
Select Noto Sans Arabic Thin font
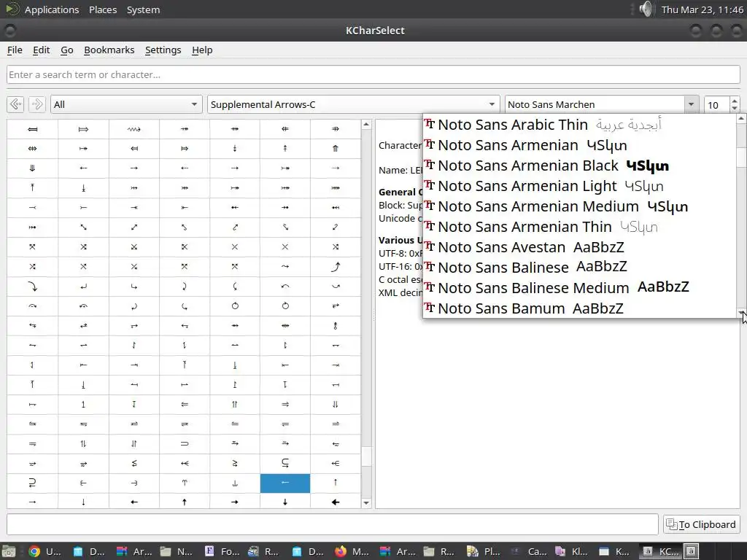[x=579, y=125]
